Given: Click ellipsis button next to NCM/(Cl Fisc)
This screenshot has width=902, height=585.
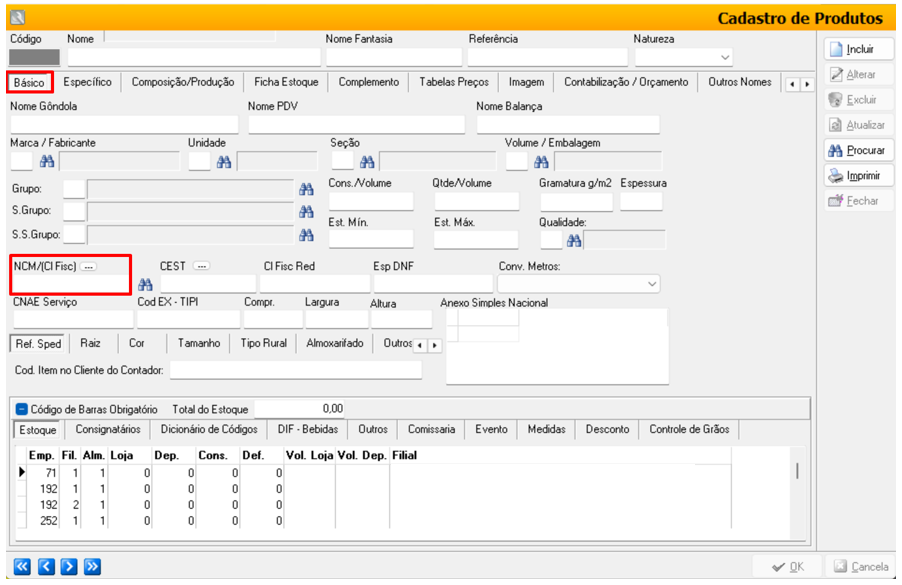Looking at the screenshot, I should (88, 267).
